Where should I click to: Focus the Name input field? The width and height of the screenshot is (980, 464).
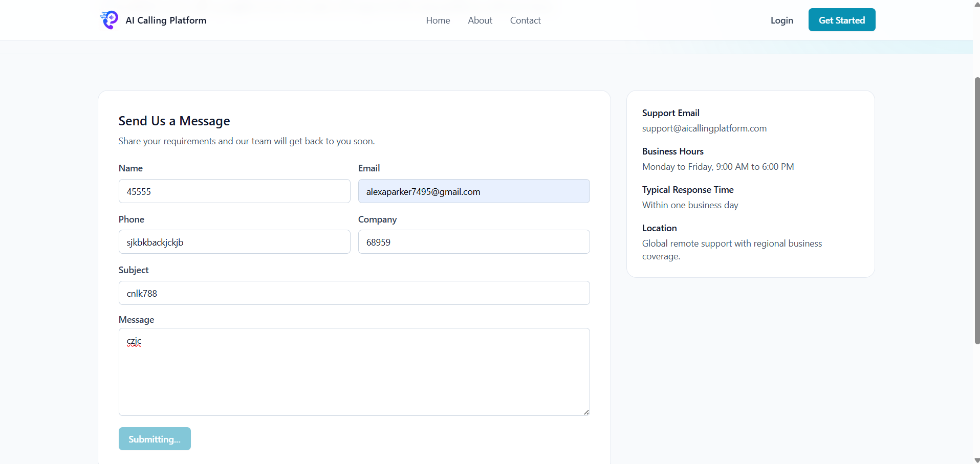[x=234, y=191]
